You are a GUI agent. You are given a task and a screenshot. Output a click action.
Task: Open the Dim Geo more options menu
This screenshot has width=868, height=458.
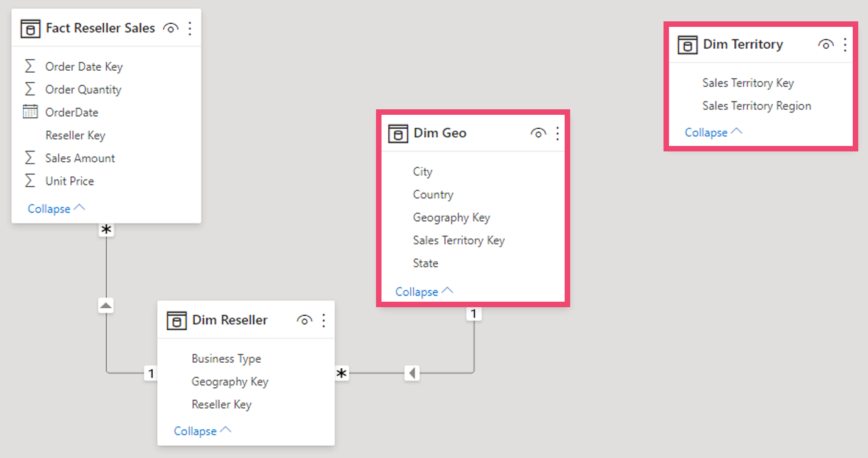click(557, 133)
